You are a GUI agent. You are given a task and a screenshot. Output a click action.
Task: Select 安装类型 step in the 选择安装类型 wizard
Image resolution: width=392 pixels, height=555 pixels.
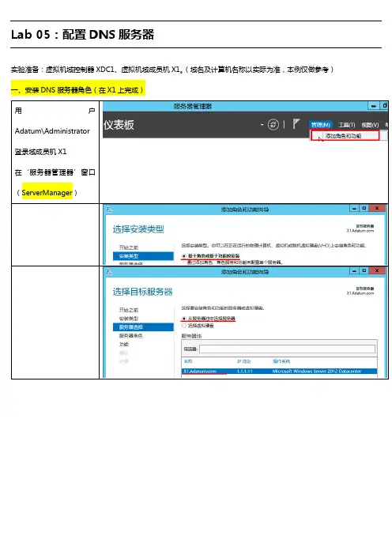point(143,256)
